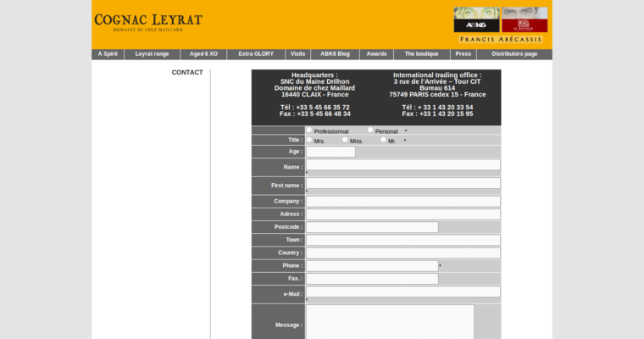
Task: Click the CONTACT heading text
Action: click(x=187, y=72)
